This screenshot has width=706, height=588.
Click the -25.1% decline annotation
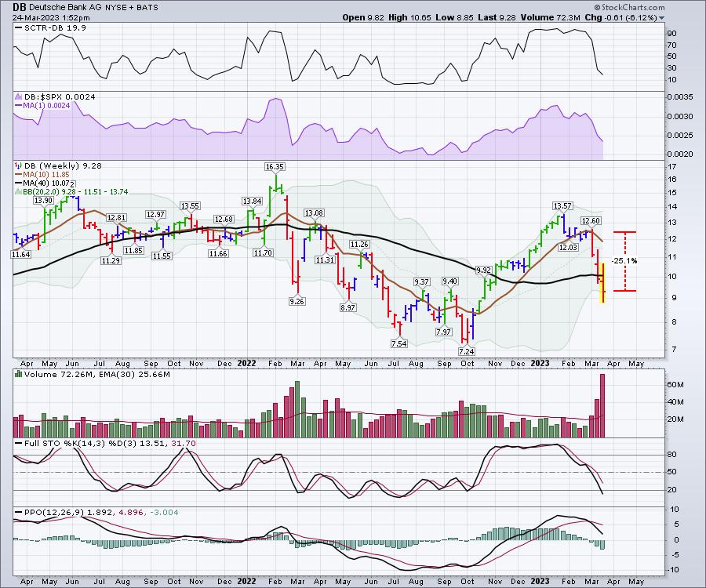624,261
